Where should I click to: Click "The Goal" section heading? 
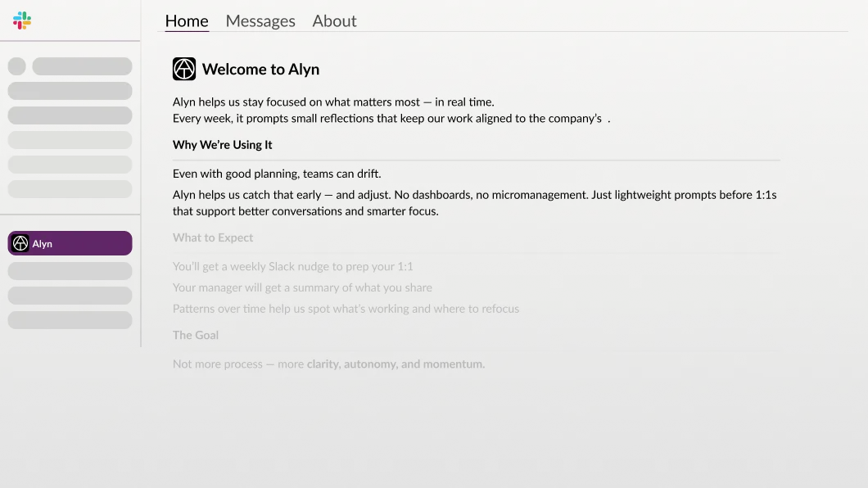click(196, 335)
